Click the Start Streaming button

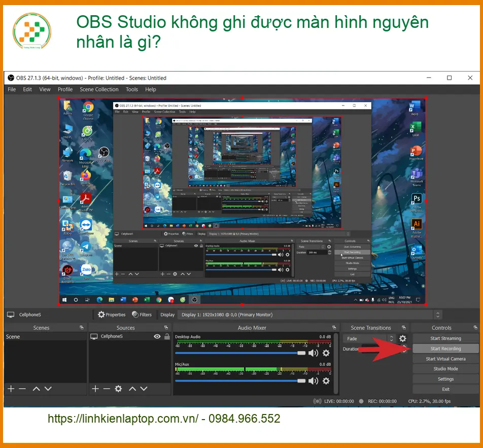(446, 338)
